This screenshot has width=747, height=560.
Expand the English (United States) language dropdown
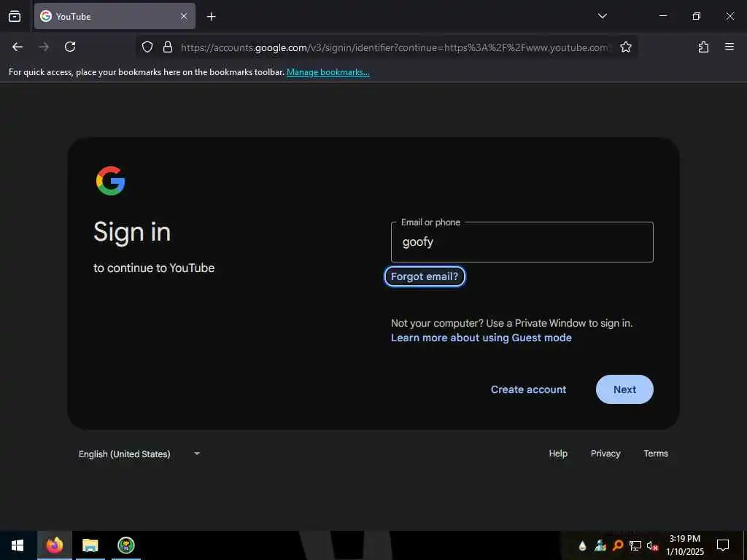pos(139,454)
